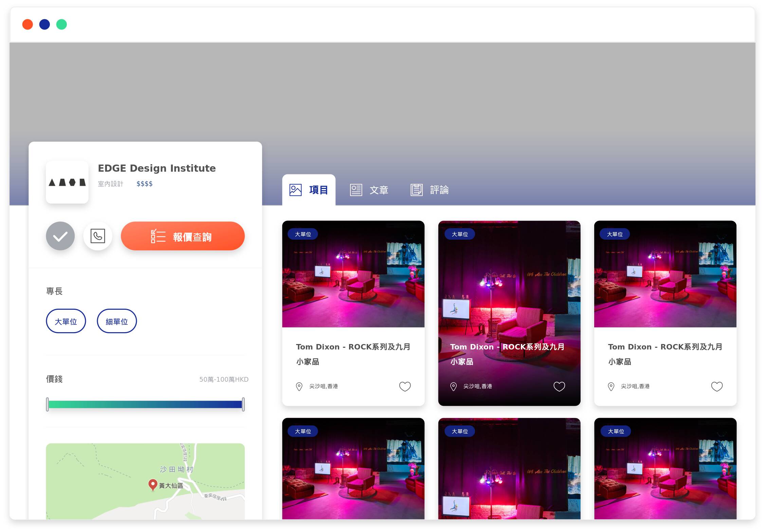765x532 pixels.
Task: Click the title on the first Tom Dixon card
Action: coord(353,354)
